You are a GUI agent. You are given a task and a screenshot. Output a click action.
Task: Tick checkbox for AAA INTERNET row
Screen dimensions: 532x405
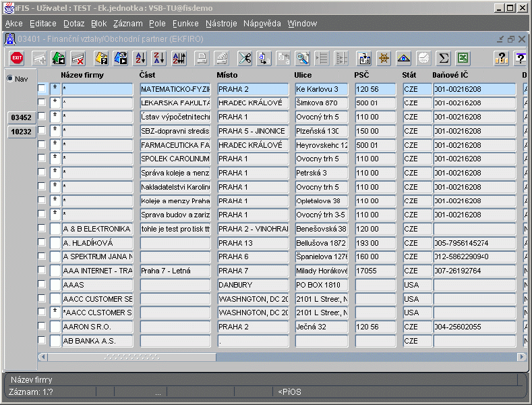(x=41, y=270)
